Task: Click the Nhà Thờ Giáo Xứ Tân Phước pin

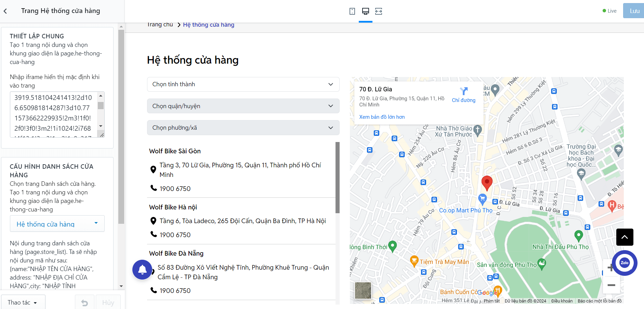Action: pos(478,130)
